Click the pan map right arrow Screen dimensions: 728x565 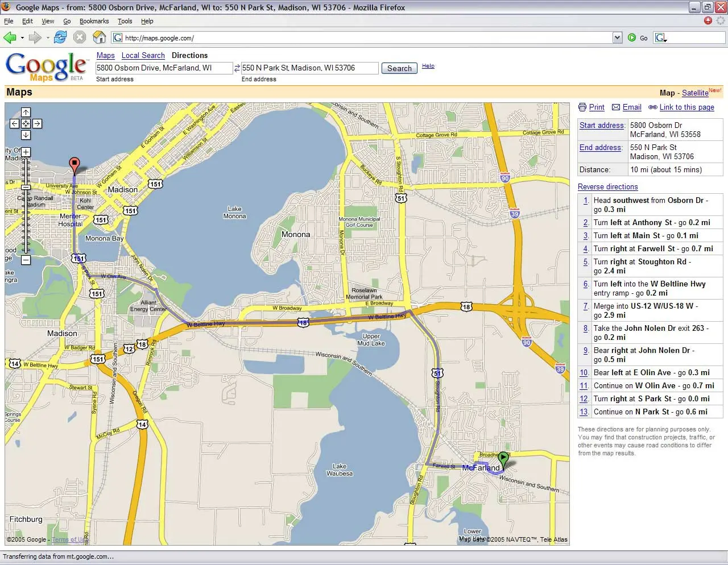click(37, 123)
